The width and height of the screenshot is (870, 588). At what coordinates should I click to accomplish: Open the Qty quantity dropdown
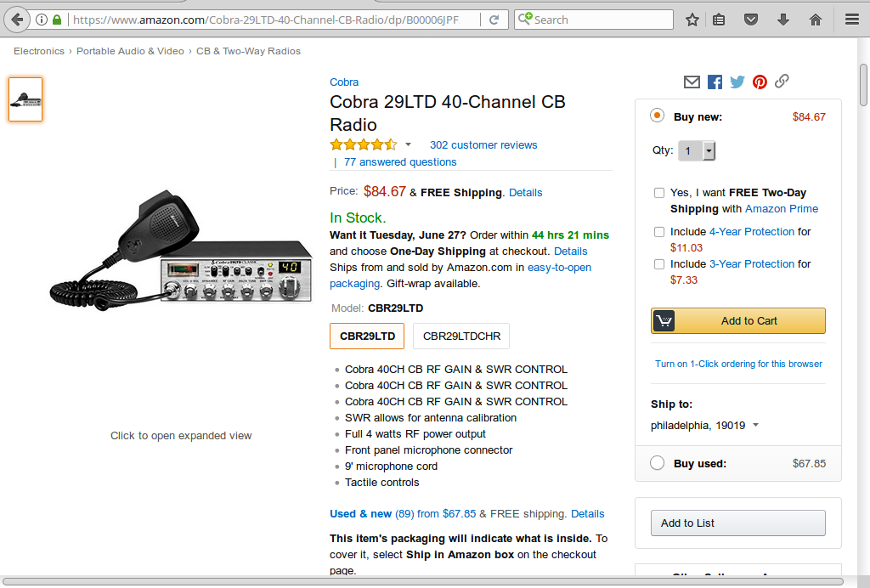click(x=698, y=150)
